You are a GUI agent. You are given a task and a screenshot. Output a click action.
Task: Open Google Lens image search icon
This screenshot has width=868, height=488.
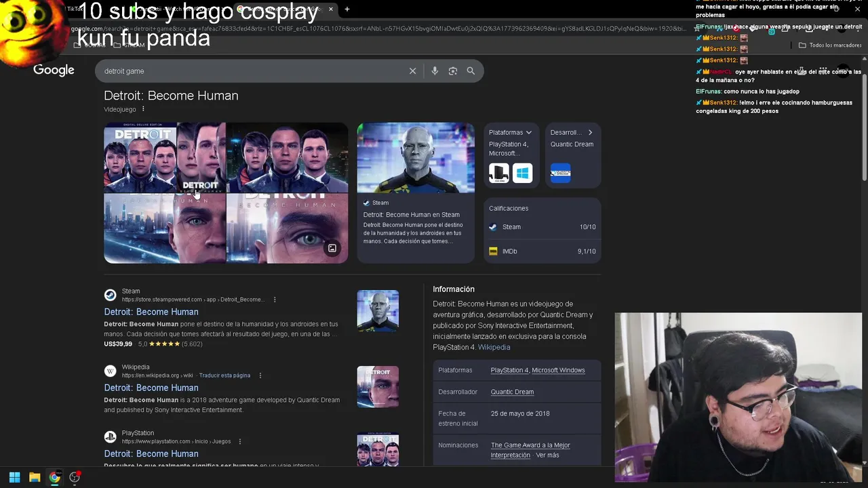pos(453,71)
